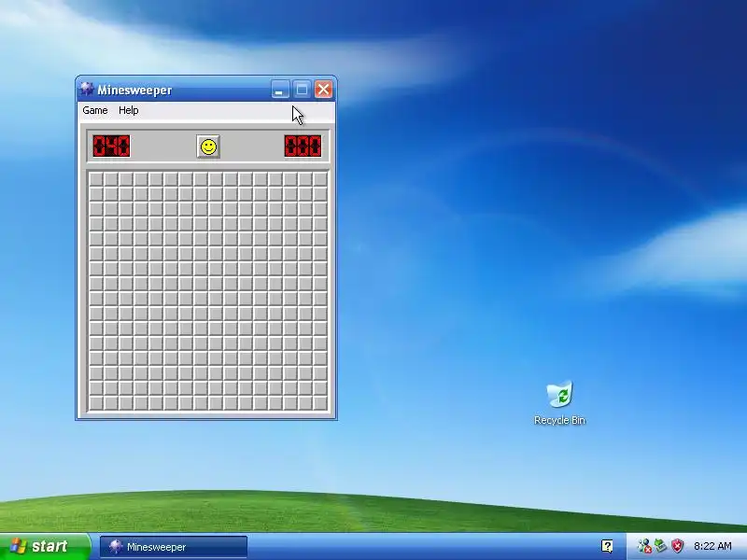This screenshot has height=560, width=747.
Task: Reveal the bottom-left corner cell of the minefield
Action: point(96,403)
